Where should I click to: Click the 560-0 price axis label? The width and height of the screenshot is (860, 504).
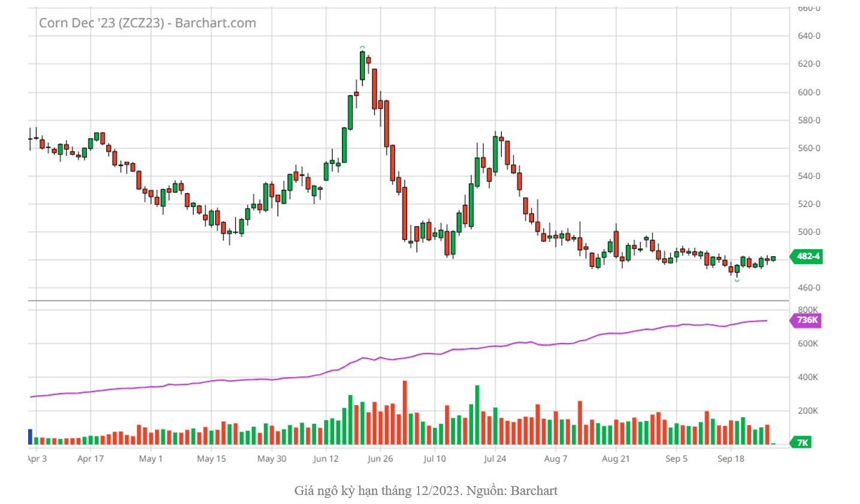[x=809, y=148]
